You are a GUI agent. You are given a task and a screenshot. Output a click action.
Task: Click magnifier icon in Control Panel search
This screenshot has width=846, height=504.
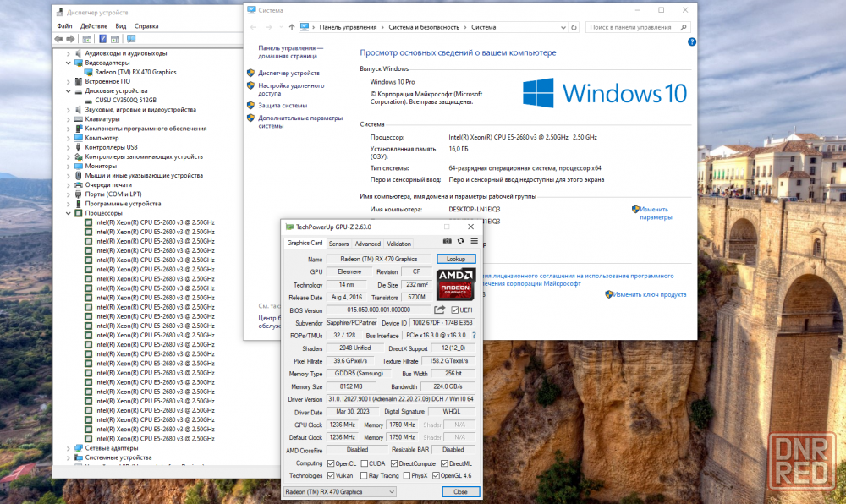tap(684, 27)
